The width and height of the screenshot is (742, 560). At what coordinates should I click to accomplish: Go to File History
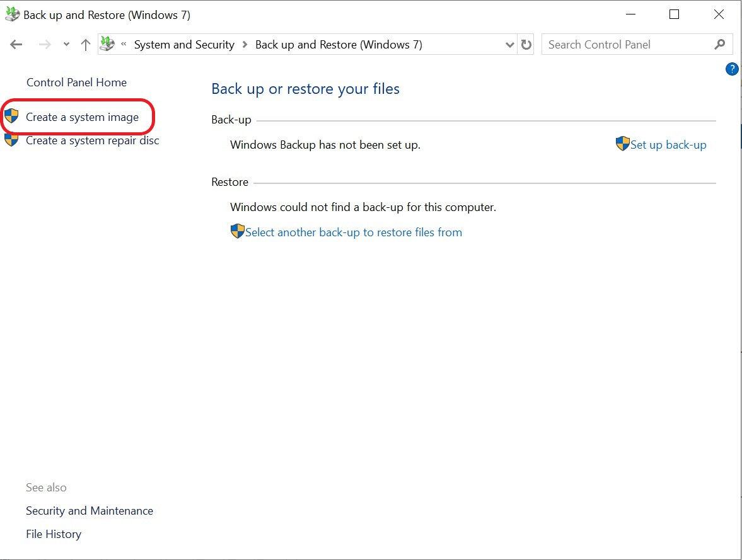pos(54,534)
